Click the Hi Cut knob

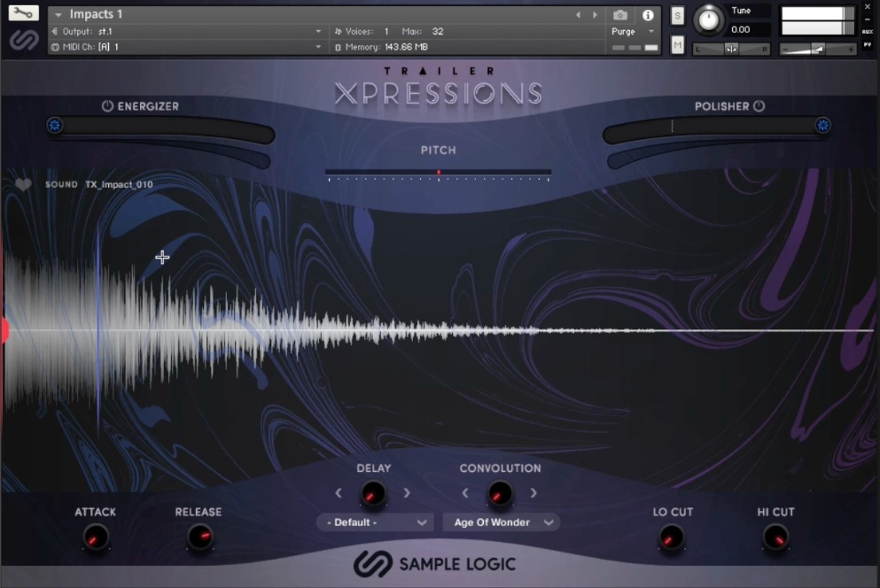click(x=775, y=538)
